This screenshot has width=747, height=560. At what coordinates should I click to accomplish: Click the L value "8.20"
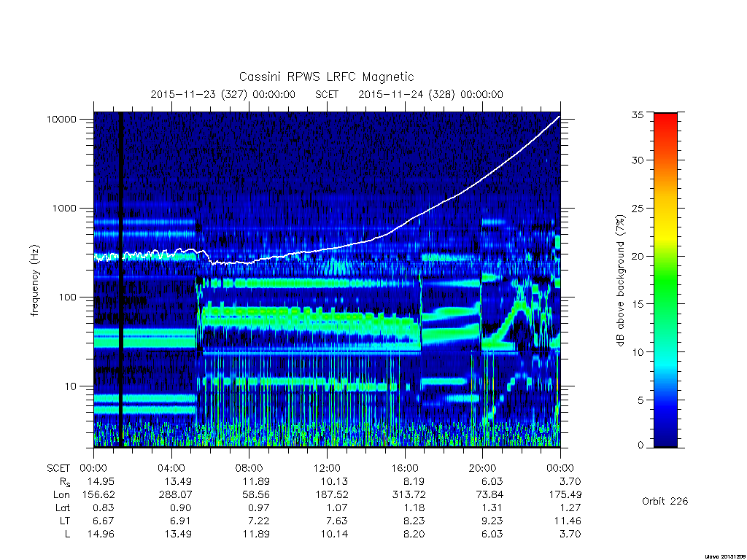[414, 534]
